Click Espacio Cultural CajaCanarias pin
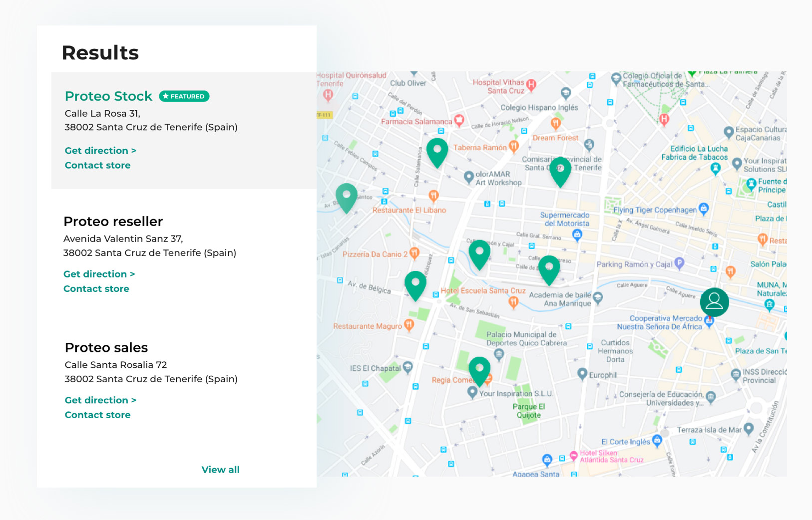This screenshot has height=520, width=812. click(x=729, y=132)
